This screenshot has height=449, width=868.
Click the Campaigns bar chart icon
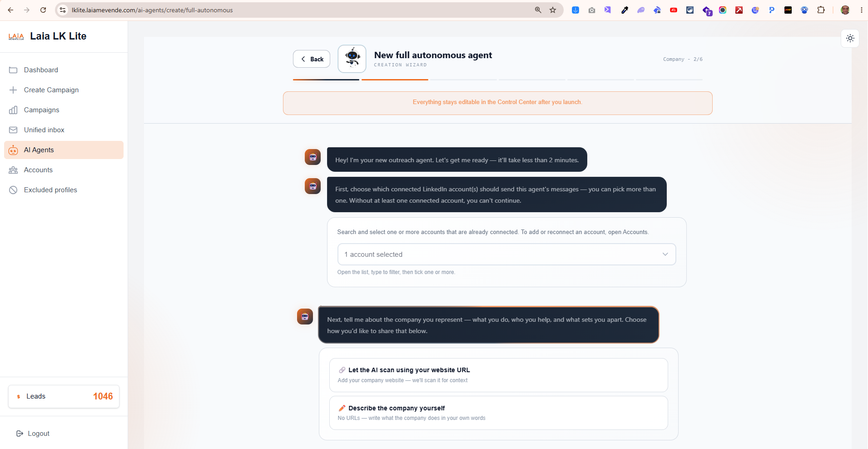13,110
